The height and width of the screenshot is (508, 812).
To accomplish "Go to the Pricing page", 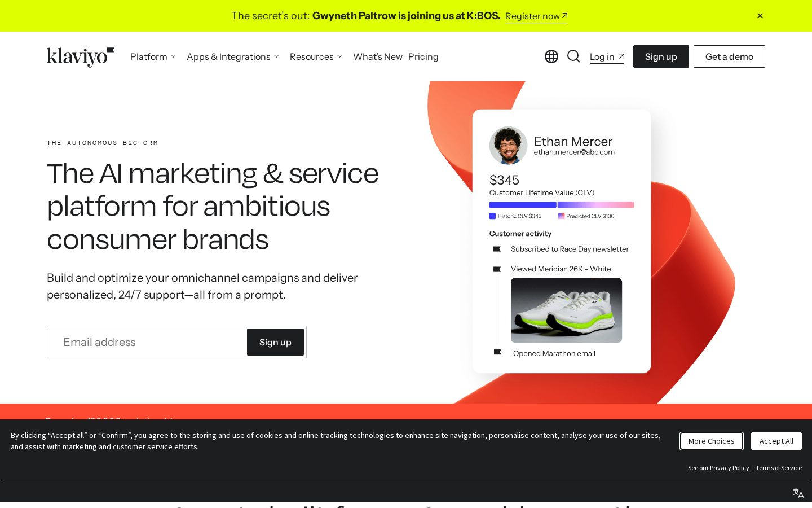I will click(x=423, y=56).
